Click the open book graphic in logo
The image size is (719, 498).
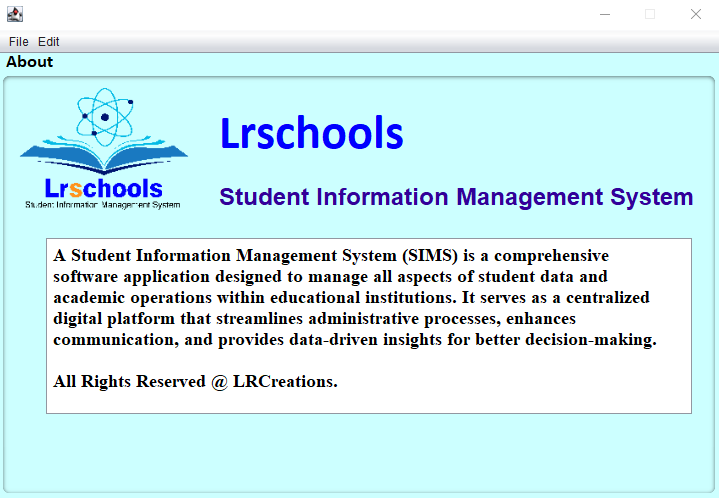pyautogui.click(x=103, y=158)
